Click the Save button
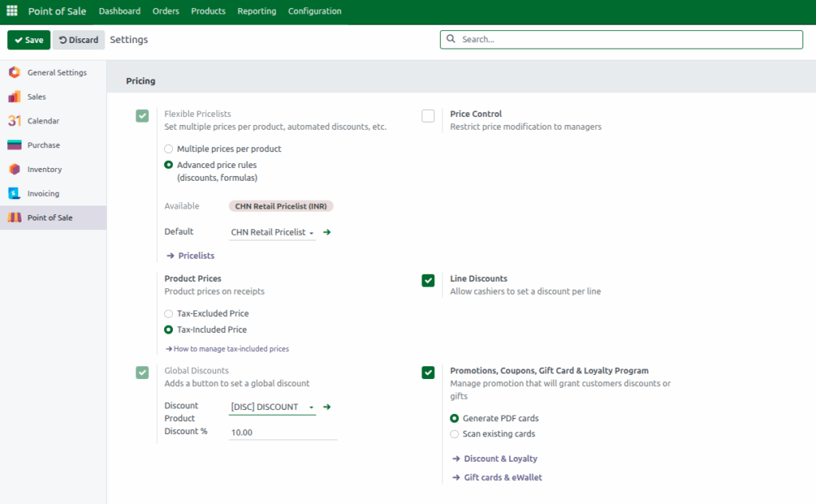Screen dimensions: 816x504 (28, 39)
